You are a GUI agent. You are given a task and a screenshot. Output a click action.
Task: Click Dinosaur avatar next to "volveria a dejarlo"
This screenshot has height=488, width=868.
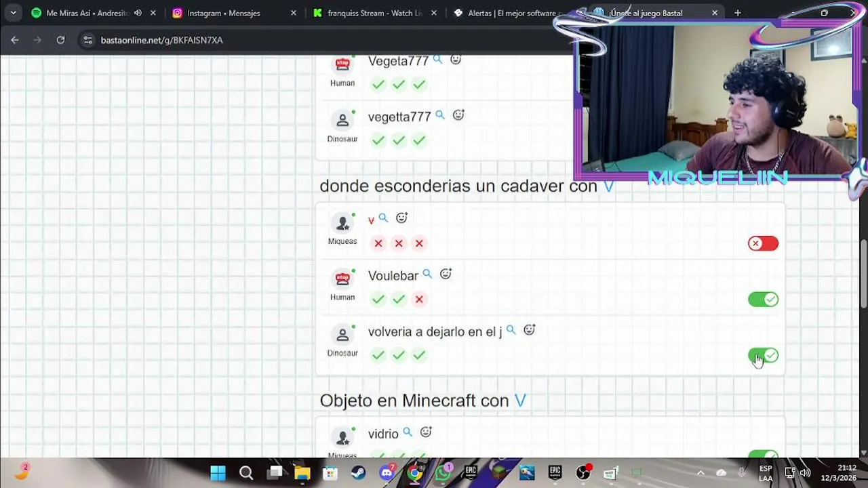pos(342,334)
